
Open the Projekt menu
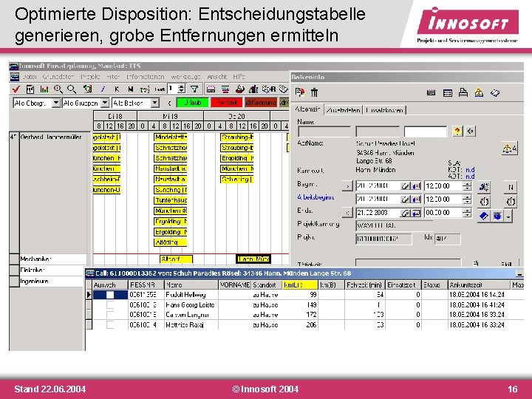click(90, 77)
